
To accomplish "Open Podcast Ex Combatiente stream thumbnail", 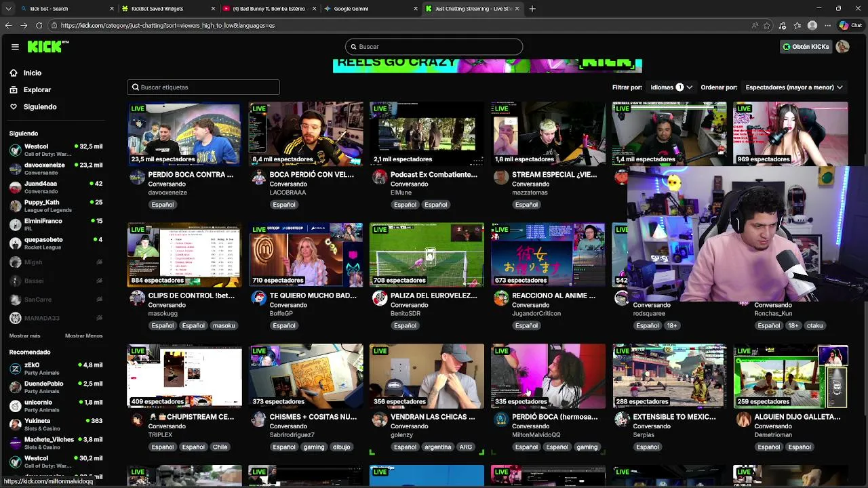I will coord(427,134).
